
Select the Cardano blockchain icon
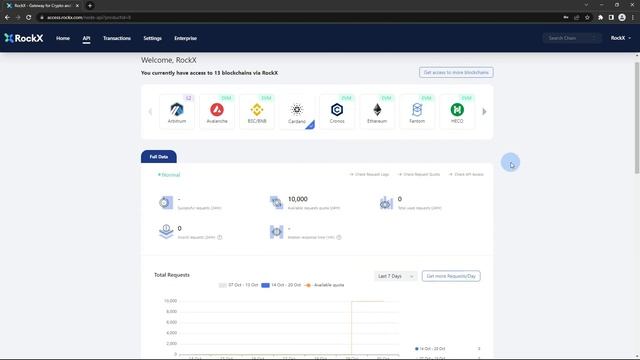tap(297, 111)
